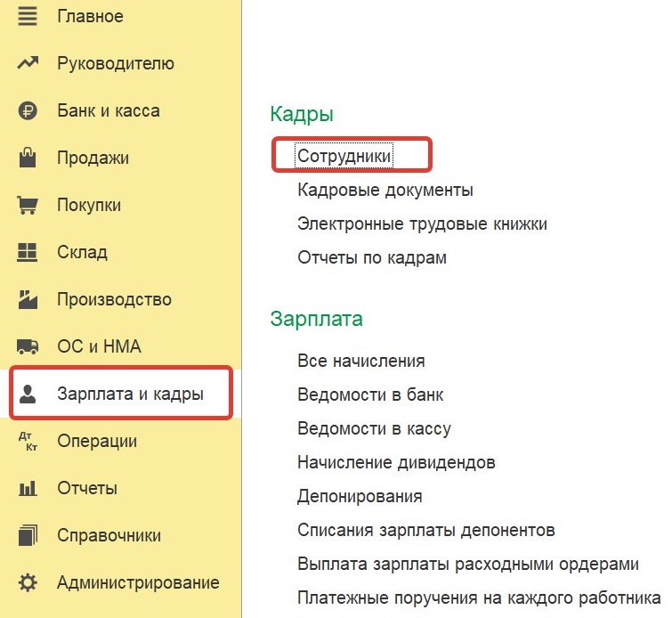
Task: Open Электронные трудовые книжки
Action: tap(422, 224)
